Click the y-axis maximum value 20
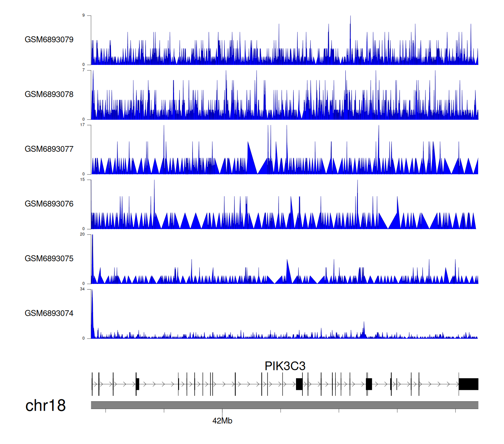 [82, 234]
